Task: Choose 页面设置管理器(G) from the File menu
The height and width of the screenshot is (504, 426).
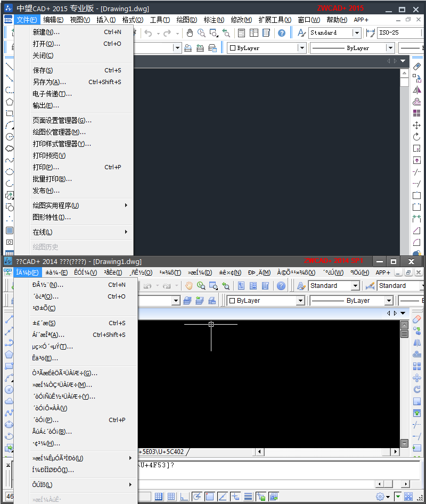Action: click(81, 120)
